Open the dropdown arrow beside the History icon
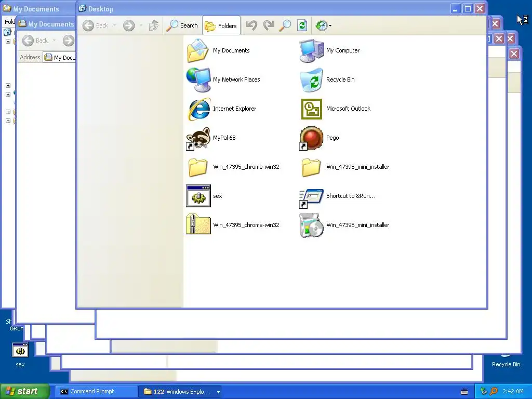 click(x=330, y=25)
